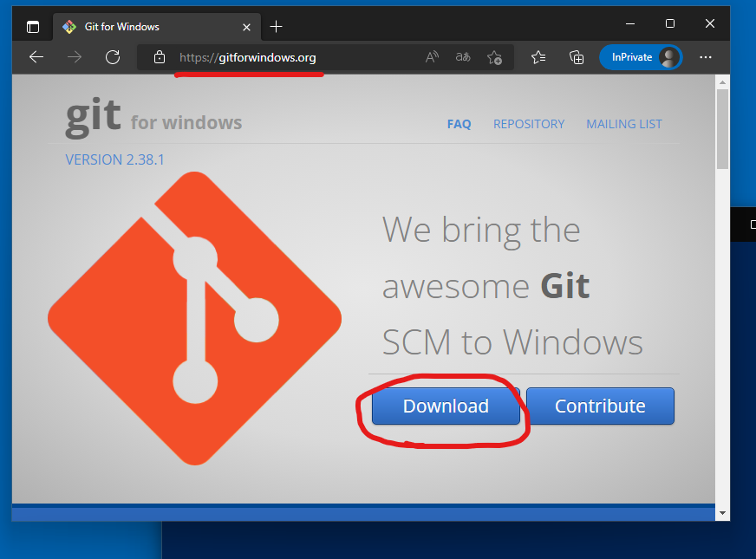The width and height of the screenshot is (756, 559).
Task: Click inside the address bar
Action: [260, 57]
